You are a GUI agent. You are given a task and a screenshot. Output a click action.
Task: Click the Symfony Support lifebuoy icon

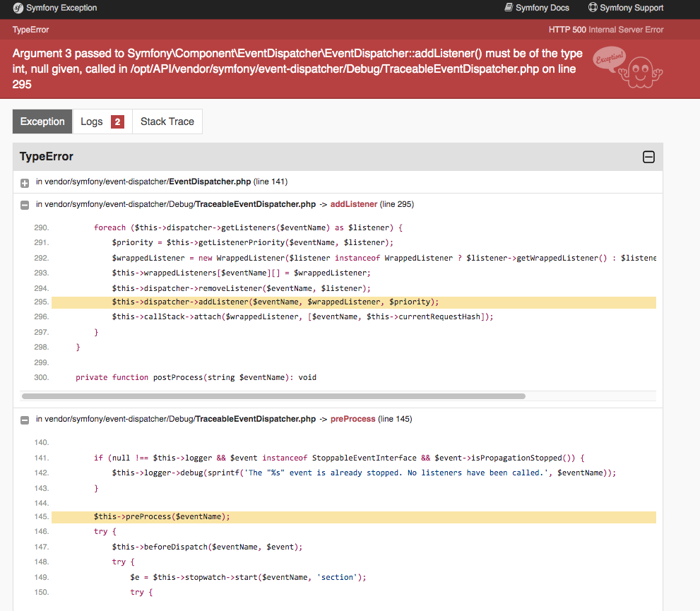(593, 7)
